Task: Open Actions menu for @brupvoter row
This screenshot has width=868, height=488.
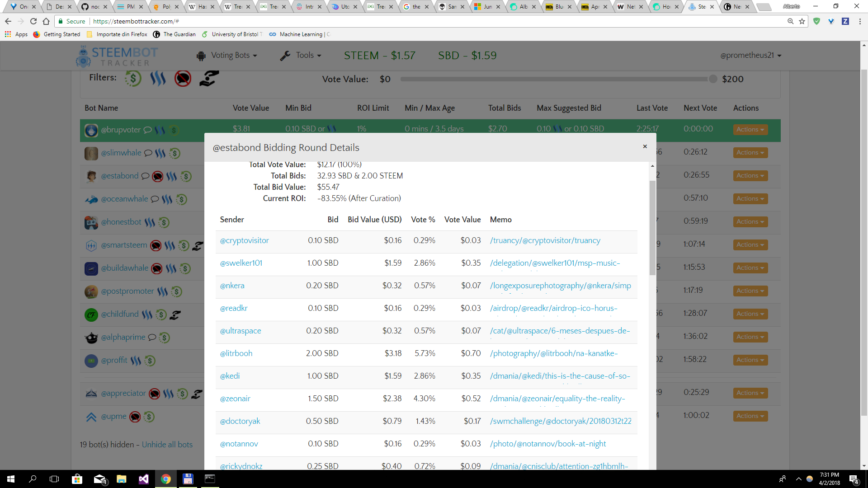Action: click(x=750, y=130)
